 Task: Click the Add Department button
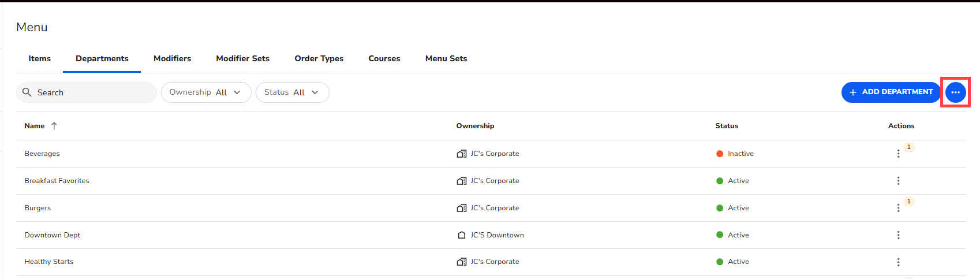tap(891, 92)
